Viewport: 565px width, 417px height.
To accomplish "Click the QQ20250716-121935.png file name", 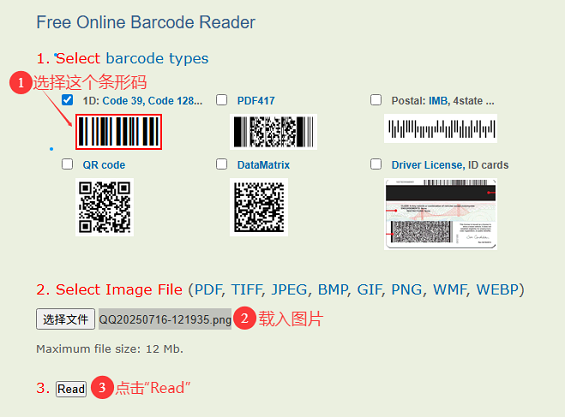I will [165, 319].
